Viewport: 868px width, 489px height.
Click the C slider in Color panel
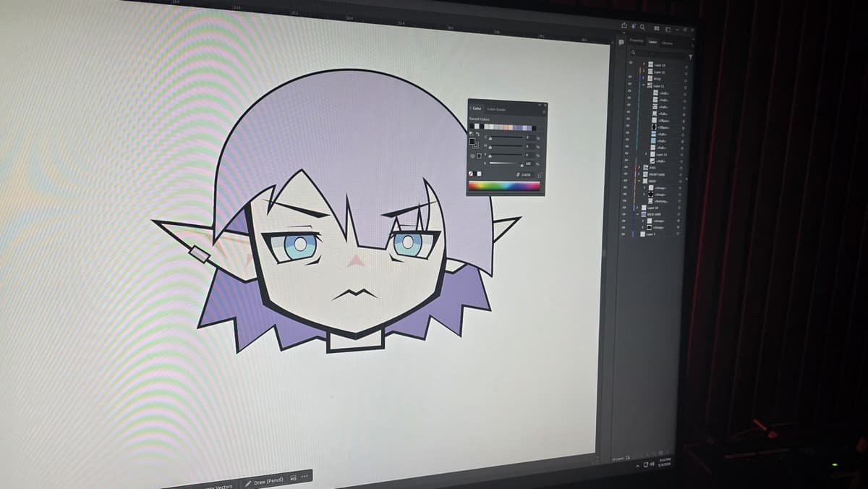(x=506, y=137)
